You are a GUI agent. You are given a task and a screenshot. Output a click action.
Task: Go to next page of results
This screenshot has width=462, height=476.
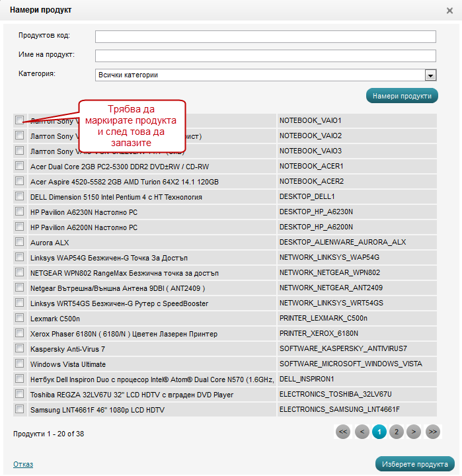(x=413, y=432)
